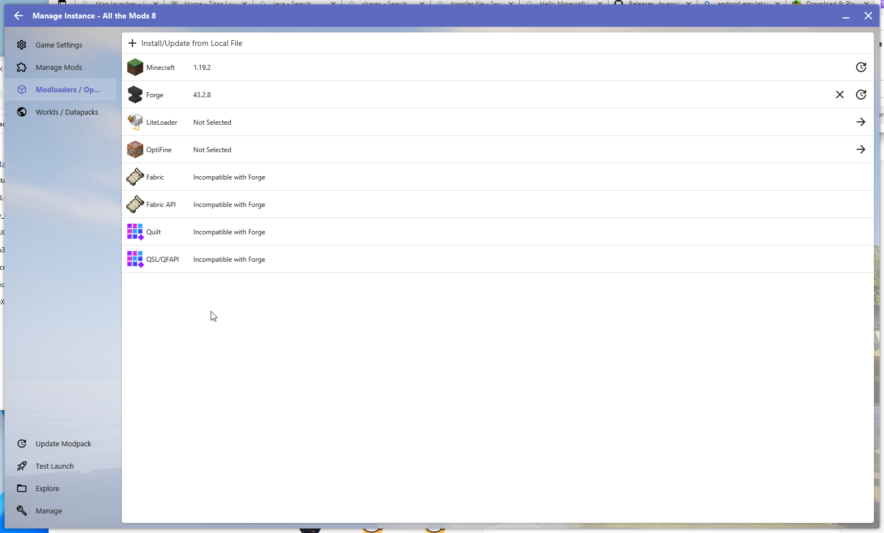Click Install/Update from Local File
Screen dimensions: 884x533
[x=192, y=43]
